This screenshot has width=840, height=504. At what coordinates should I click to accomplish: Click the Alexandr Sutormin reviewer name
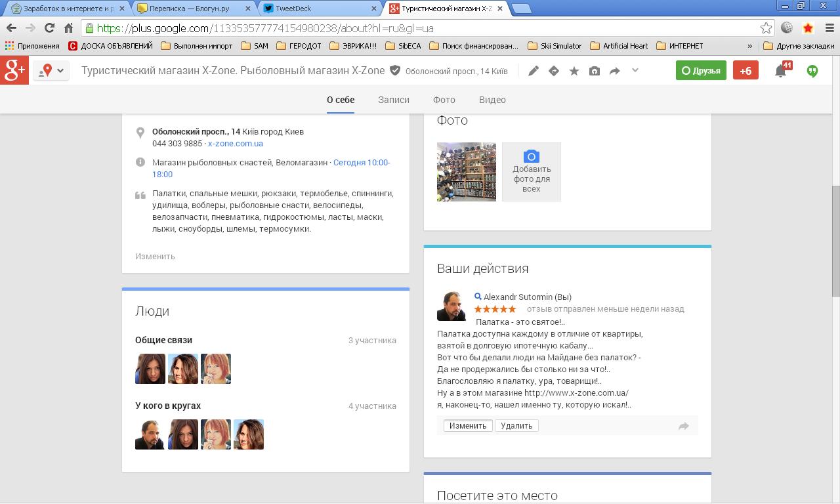(528, 297)
